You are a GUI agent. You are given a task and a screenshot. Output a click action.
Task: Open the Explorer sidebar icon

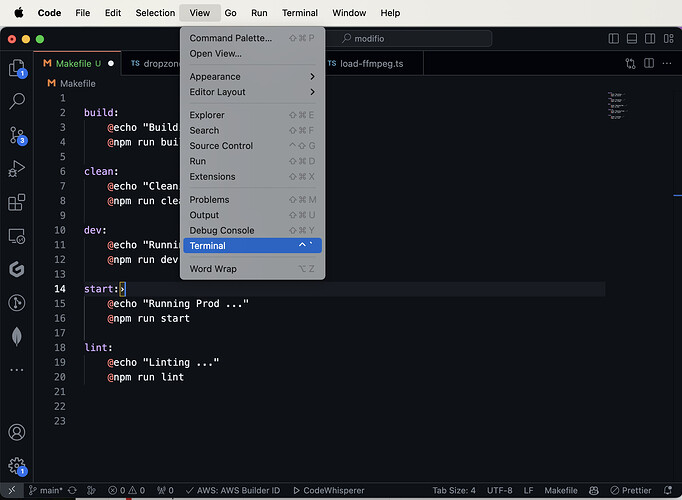pos(17,68)
